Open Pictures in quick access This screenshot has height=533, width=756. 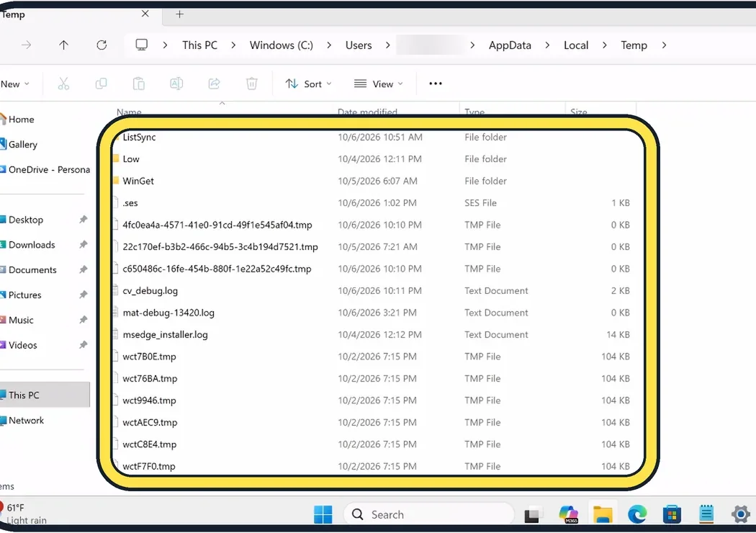pos(24,295)
